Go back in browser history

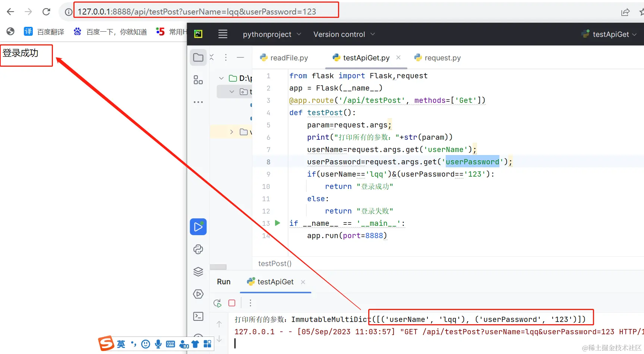(x=10, y=12)
